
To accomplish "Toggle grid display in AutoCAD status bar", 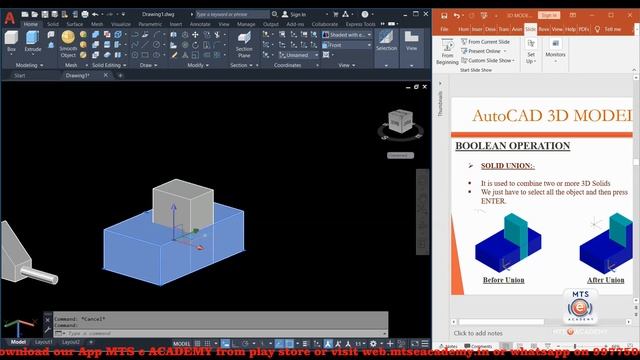I will [x=198, y=344].
